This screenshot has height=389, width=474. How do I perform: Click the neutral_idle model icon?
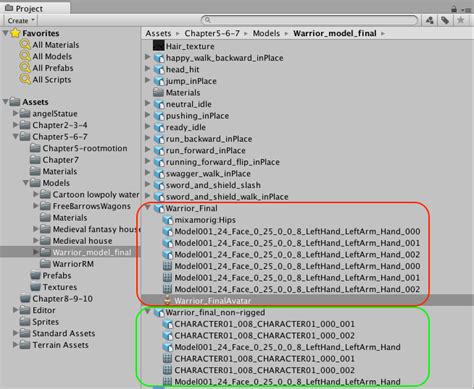159,104
